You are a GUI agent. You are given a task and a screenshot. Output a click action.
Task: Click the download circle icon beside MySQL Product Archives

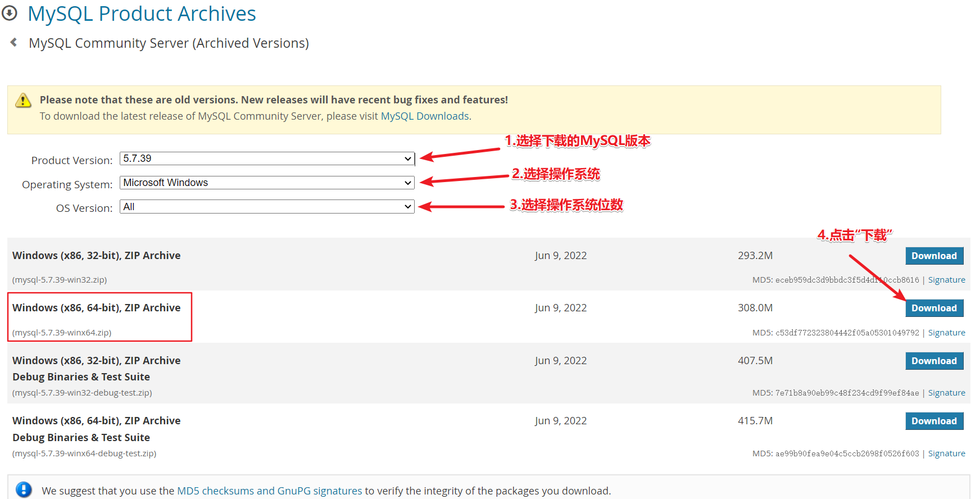pos(10,13)
